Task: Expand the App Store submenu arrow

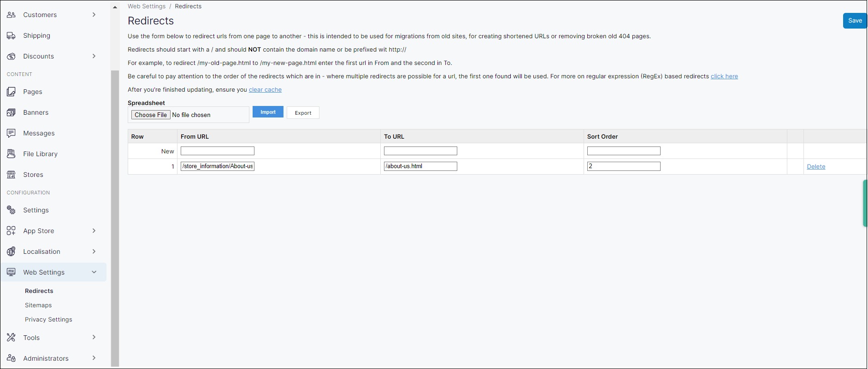Action: click(94, 231)
